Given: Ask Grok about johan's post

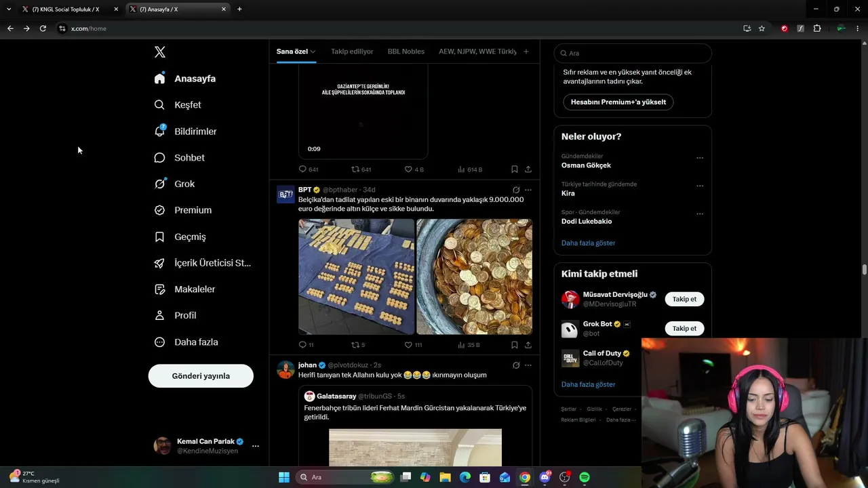Looking at the screenshot, I should [x=516, y=365].
